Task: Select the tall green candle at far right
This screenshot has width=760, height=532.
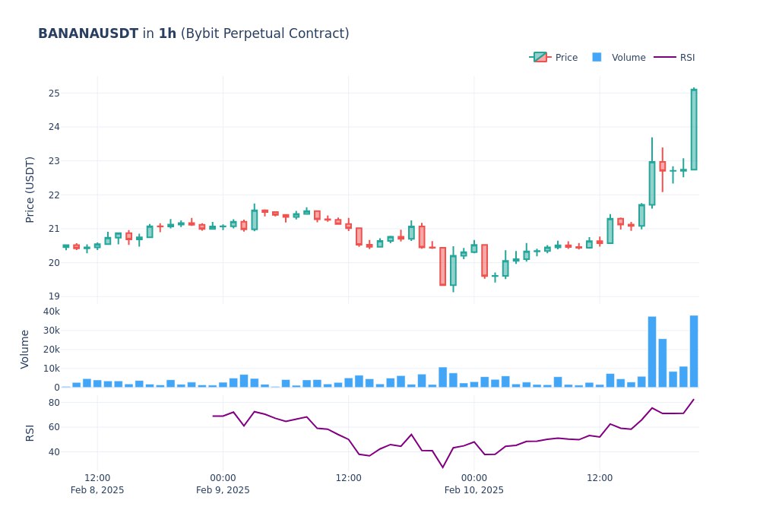Action: [694, 129]
